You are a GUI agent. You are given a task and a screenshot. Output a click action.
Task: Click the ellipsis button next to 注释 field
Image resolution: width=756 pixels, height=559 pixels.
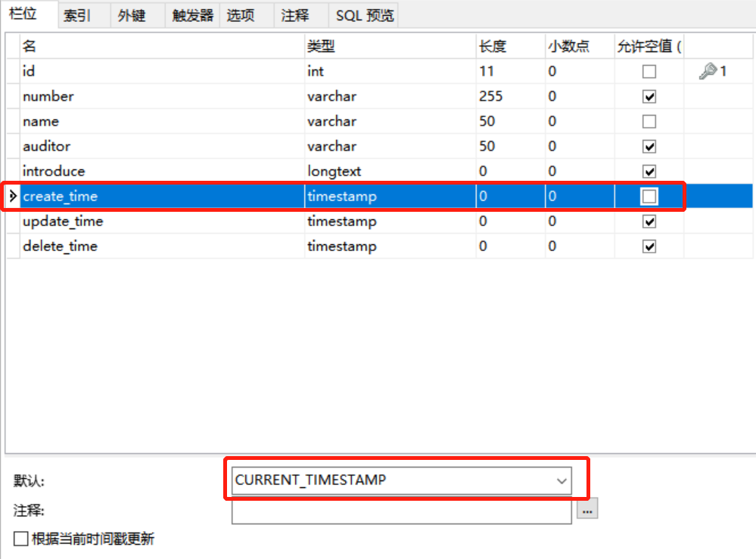coord(586,509)
